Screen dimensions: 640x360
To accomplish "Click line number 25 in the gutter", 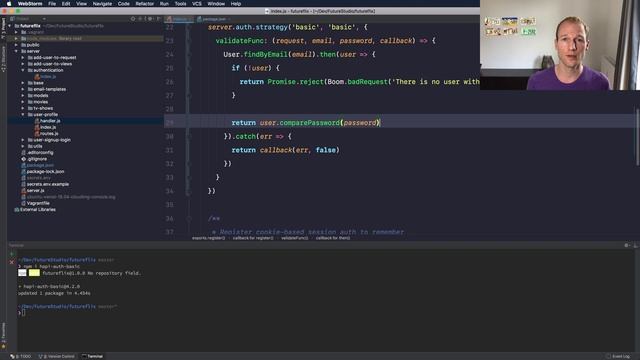I will tap(169, 68).
